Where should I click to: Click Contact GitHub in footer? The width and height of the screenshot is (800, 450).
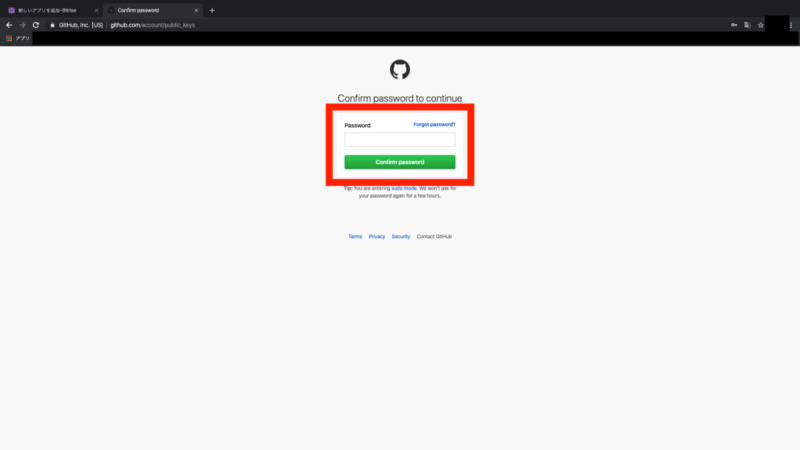[x=434, y=237]
